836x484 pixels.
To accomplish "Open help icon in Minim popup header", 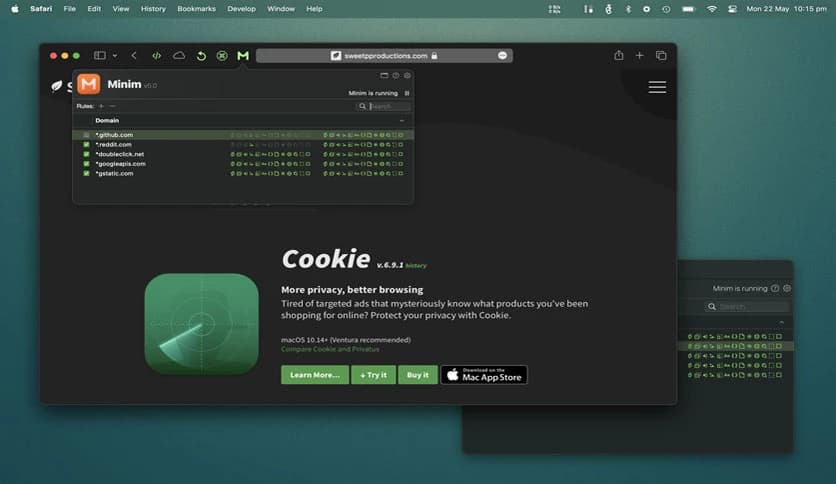I will pyautogui.click(x=396, y=75).
